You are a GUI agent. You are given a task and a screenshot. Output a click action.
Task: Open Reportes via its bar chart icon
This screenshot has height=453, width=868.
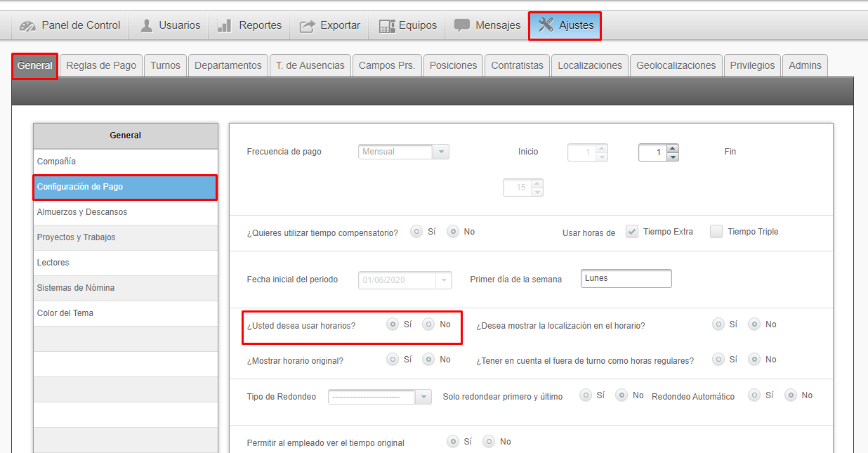pyautogui.click(x=225, y=26)
